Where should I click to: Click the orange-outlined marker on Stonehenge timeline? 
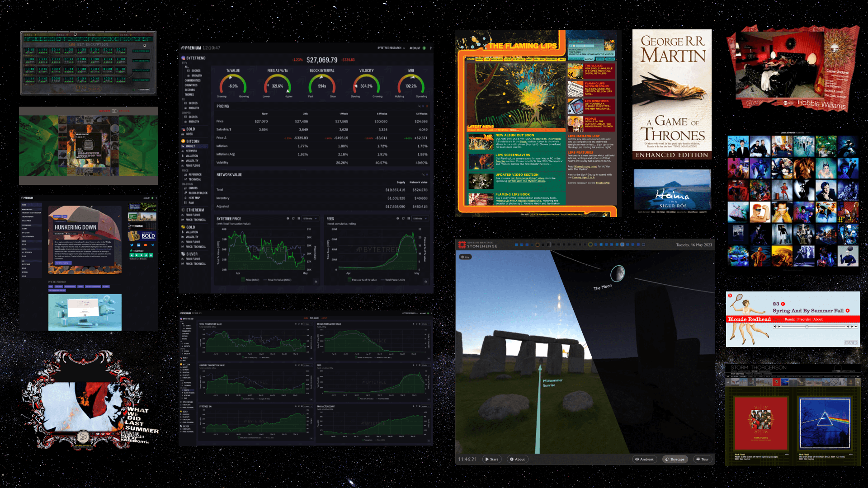537,244
